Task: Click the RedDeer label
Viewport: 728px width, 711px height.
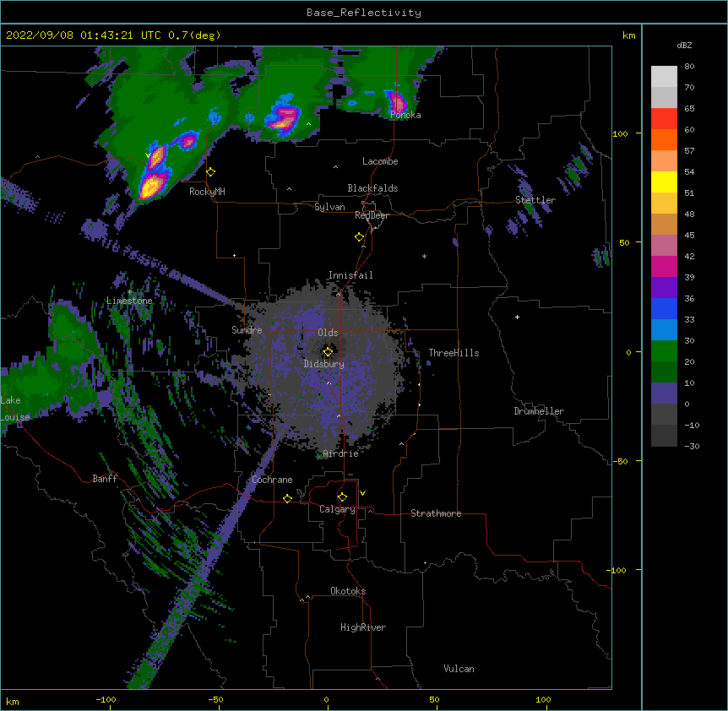Action: pos(372,215)
